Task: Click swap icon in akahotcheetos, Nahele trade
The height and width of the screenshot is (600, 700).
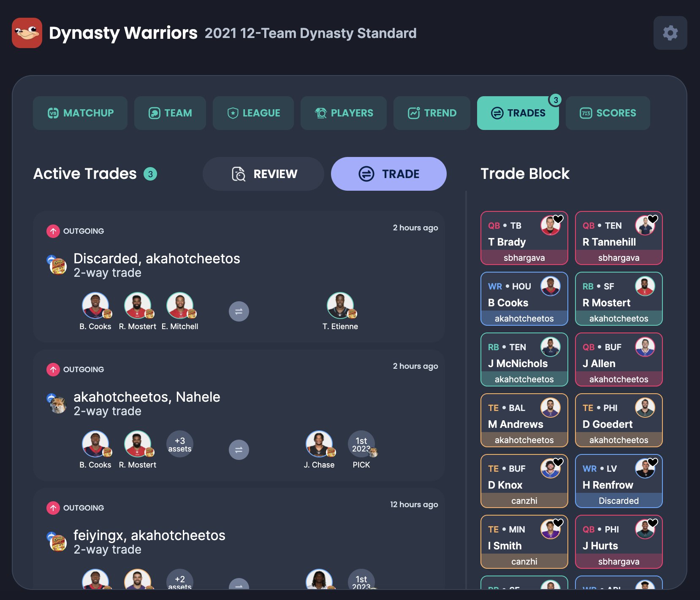Action: pyautogui.click(x=239, y=450)
